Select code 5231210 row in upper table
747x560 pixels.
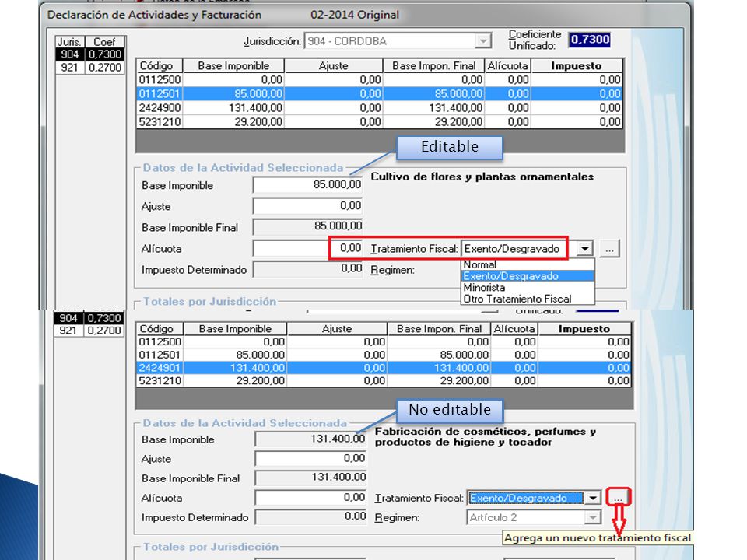(x=379, y=122)
